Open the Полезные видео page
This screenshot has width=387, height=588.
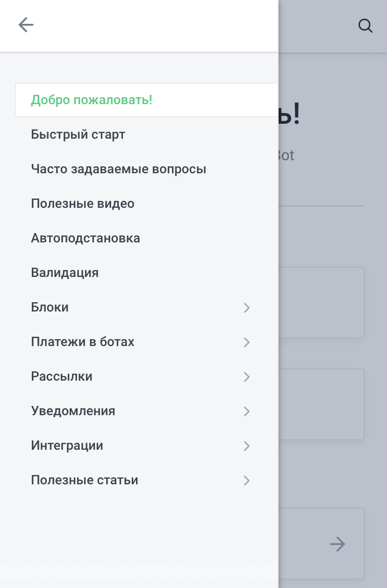tap(83, 204)
